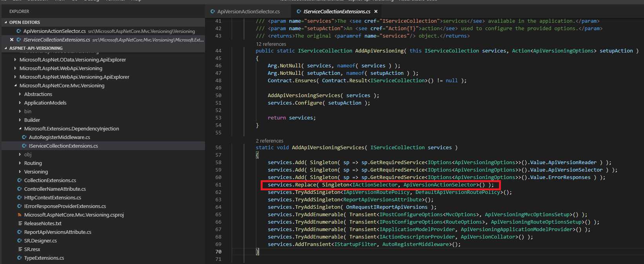Open HttpContextExtensions.cs file
The height and width of the screenshot is (264, 644).
tap(53, 197)
